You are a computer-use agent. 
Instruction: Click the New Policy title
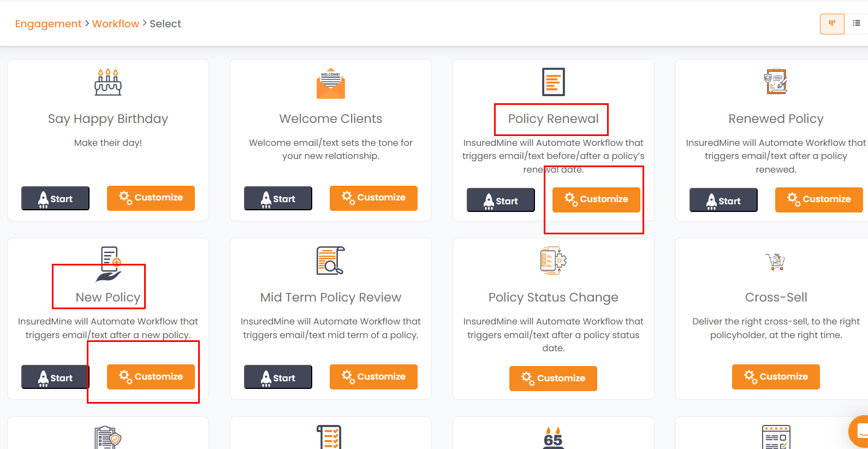108,298
